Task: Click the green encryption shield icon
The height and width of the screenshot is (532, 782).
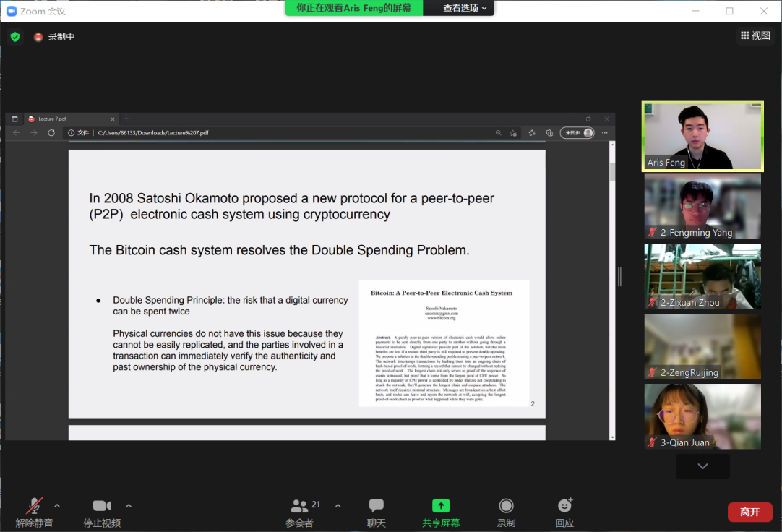Action: coord(15,37)
